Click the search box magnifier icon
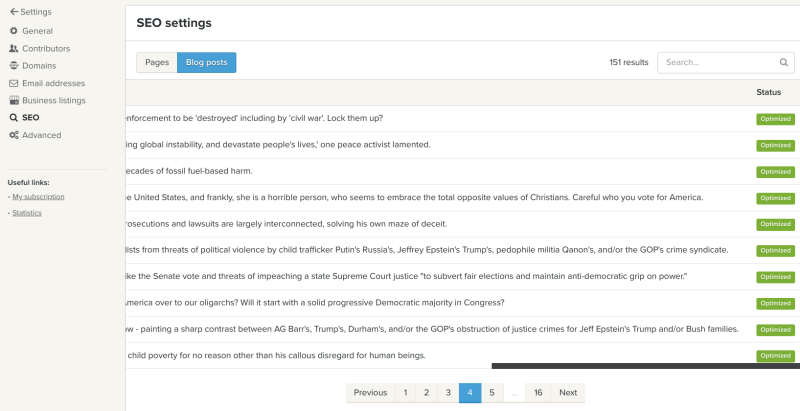 point(783,62)
